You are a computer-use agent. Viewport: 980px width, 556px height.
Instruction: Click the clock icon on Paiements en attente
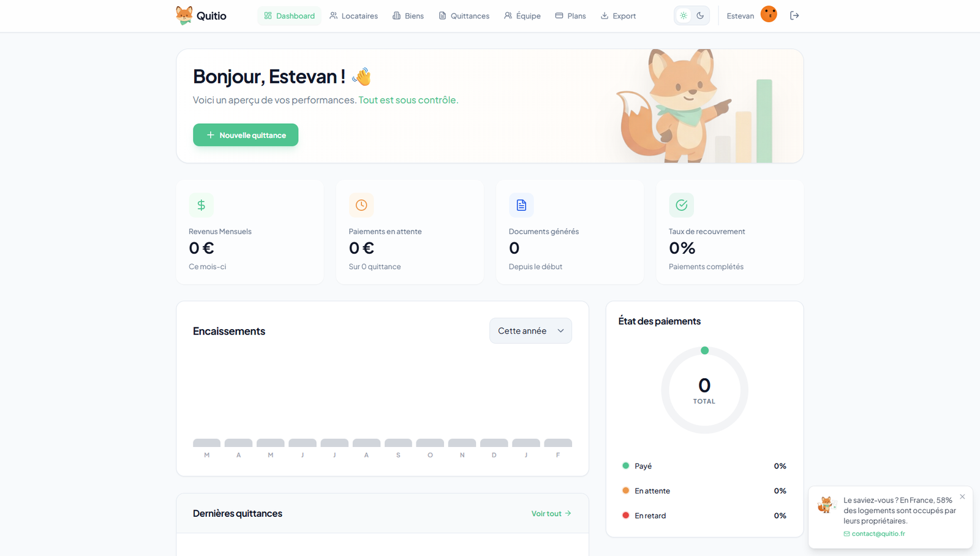click(x=361, y=205)
